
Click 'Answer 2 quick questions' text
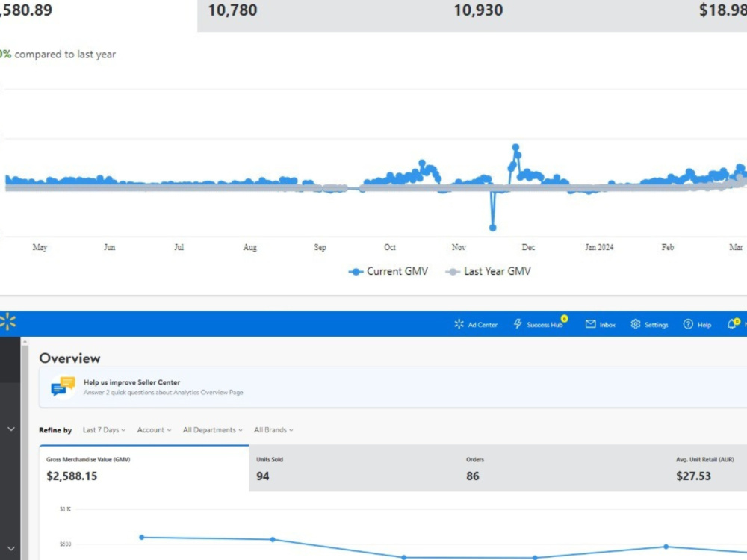(x=163, y=393)
